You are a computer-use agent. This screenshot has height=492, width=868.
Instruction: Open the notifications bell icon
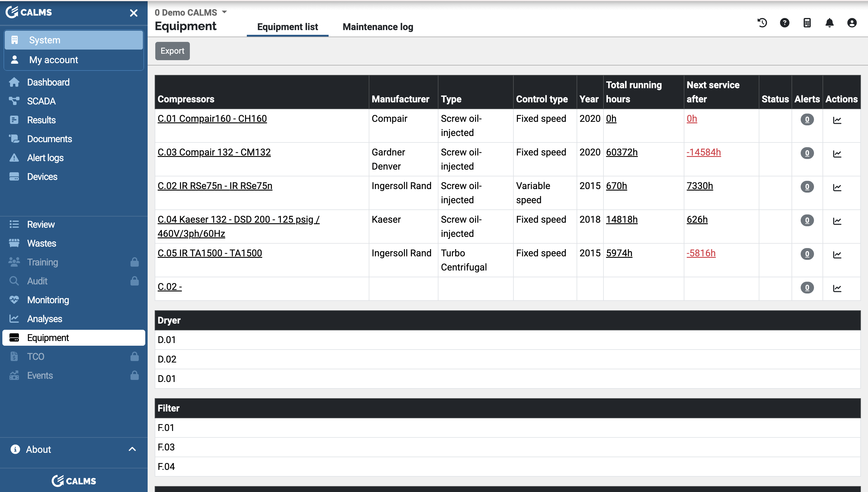[x=829, y=23]
